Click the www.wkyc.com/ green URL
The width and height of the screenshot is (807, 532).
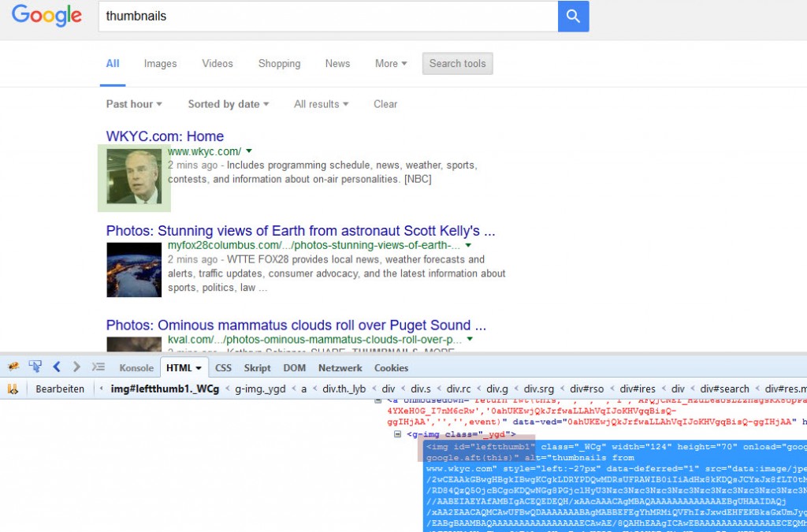(204, 151)
